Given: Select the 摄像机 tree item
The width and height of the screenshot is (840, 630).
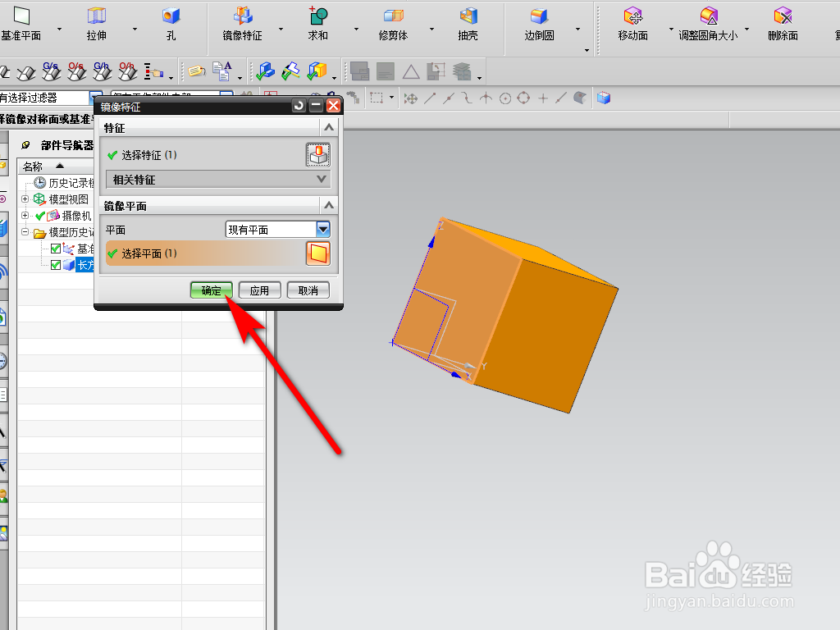Looking at the screenshot, I should click(x=76, y=216).
